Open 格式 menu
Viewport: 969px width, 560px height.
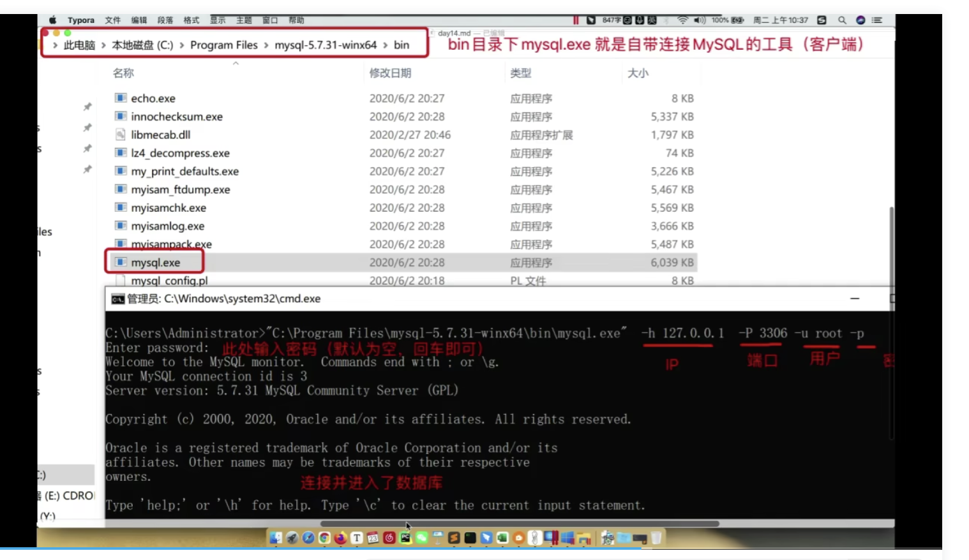(x=192, y=20)
